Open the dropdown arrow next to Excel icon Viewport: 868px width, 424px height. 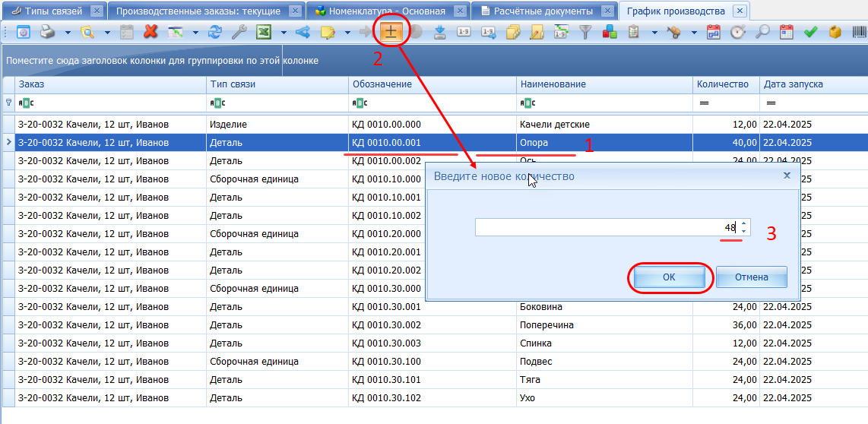[284, 33]
